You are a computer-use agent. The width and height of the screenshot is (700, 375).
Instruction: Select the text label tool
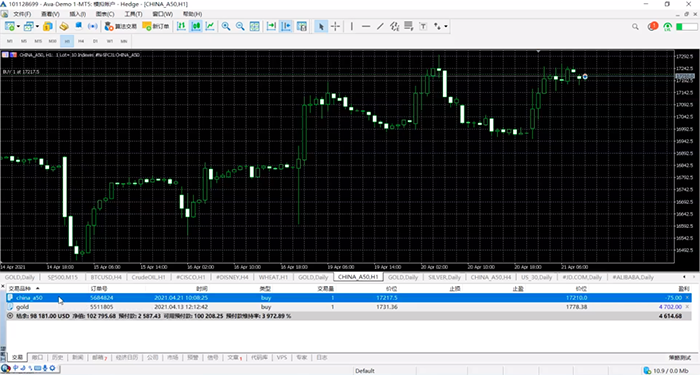point(423,26)
